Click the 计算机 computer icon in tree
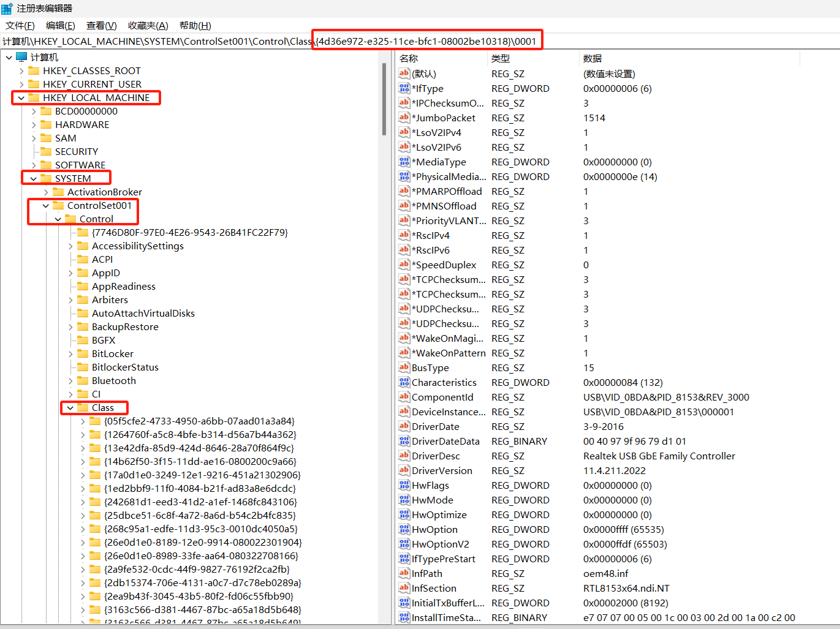840x629 pixels. [22, 57]
